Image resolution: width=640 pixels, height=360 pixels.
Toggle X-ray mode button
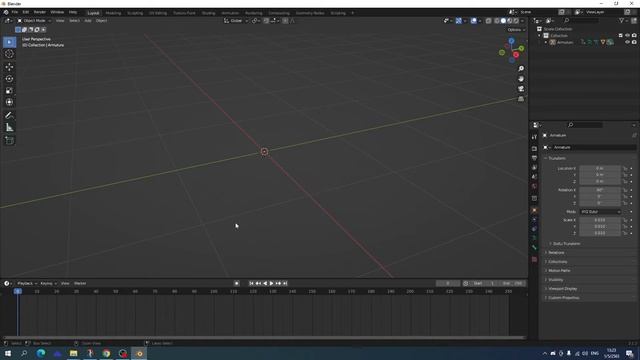[x=489, y=21]
